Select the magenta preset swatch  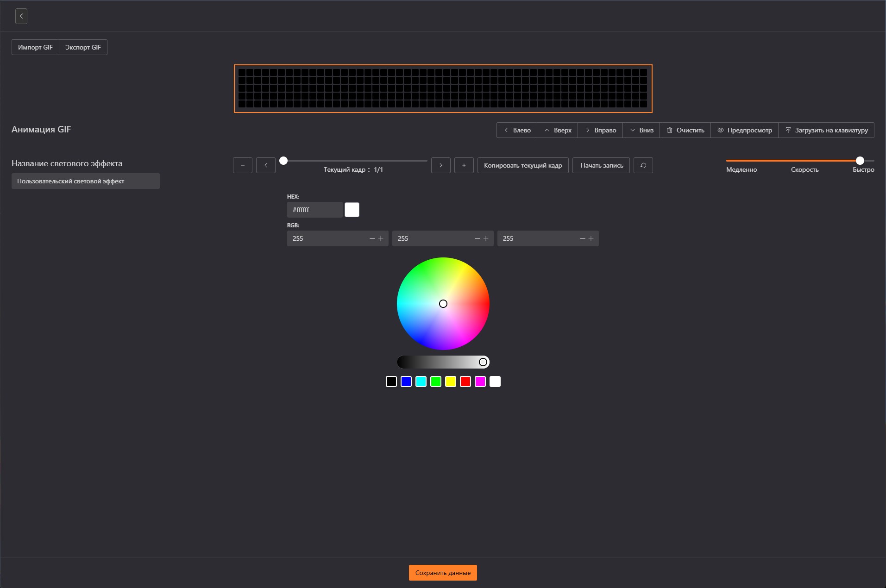[480, 382]
